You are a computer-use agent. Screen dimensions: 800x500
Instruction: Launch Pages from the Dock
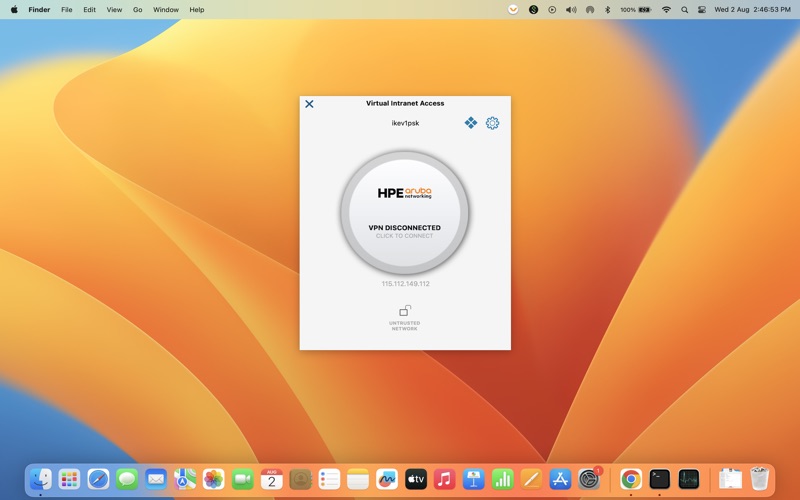click(531, 479)
